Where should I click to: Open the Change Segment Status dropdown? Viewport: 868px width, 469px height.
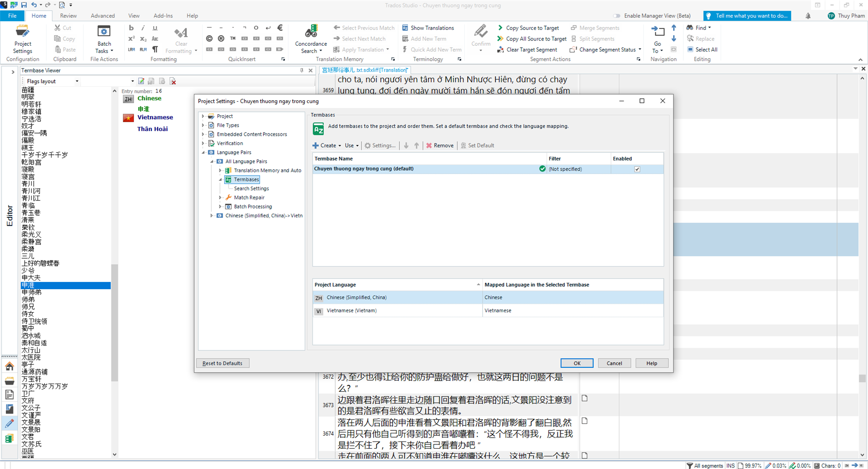pyautogui.click(x=605, y=50)
